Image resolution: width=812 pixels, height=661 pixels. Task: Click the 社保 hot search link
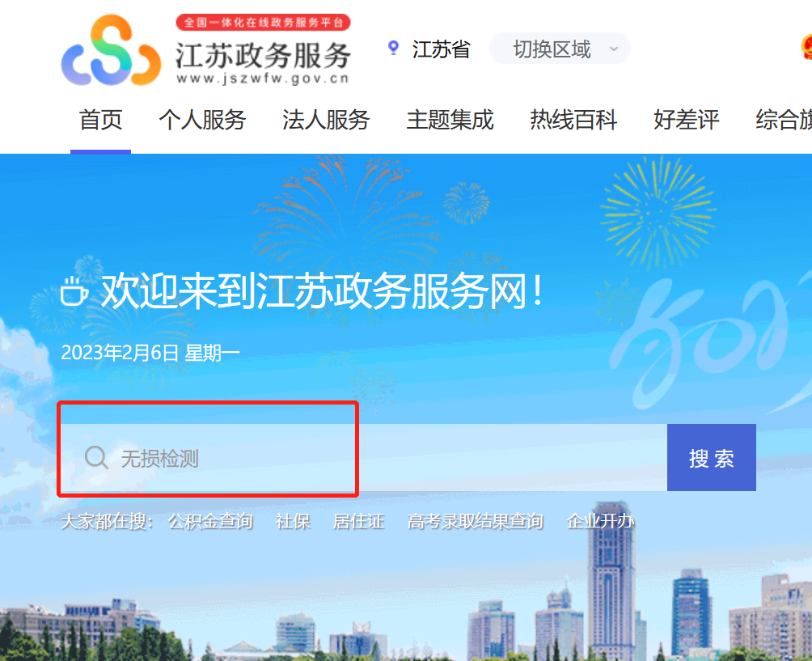point(293,521)
